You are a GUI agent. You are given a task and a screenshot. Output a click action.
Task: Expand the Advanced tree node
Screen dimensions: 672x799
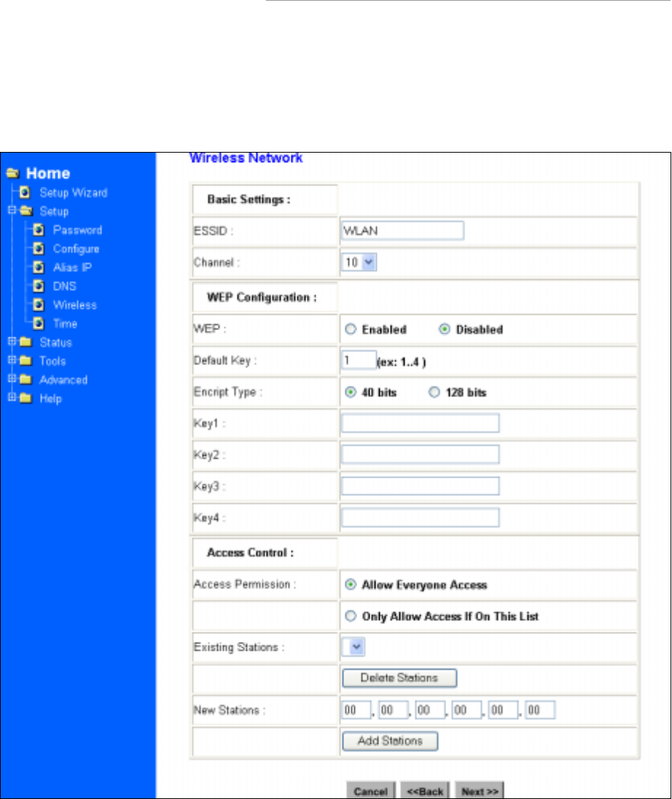pyautogui.click(x=12, y=378)
